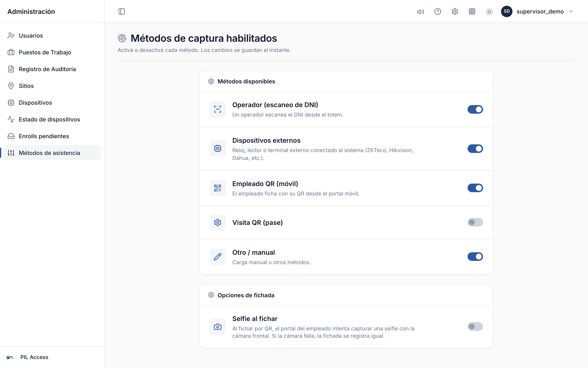Click the Métodos disponibles section header
Viewport: 588px width, 368px height.
(x=246, y=81)
